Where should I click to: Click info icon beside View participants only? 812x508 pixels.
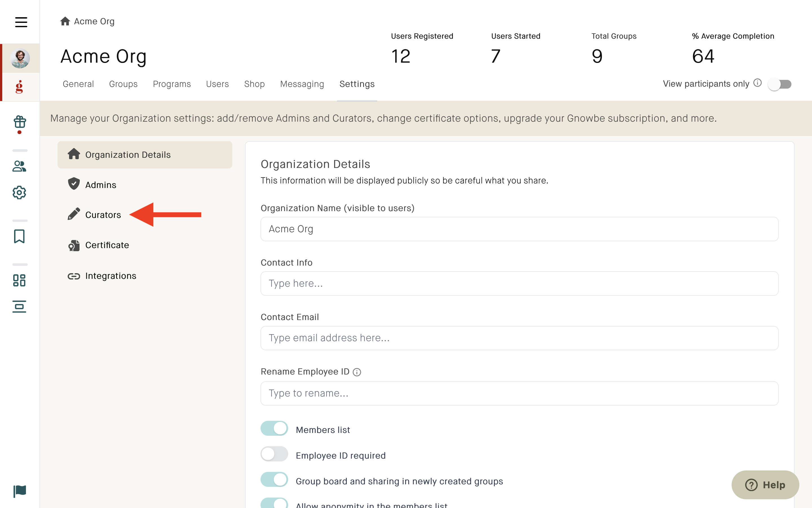(757, 83)
